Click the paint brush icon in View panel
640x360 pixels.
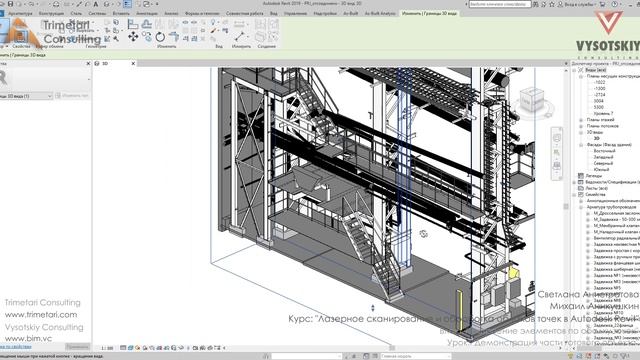[213, 31]
